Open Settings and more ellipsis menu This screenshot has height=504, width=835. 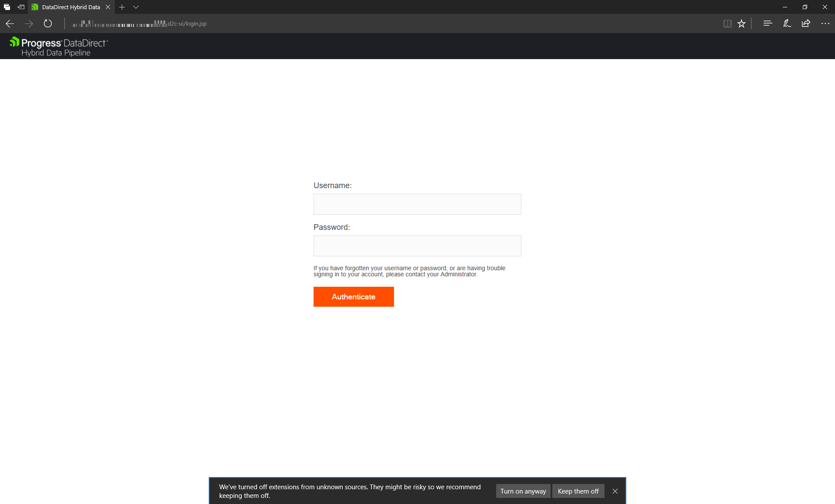click(825, 24)
